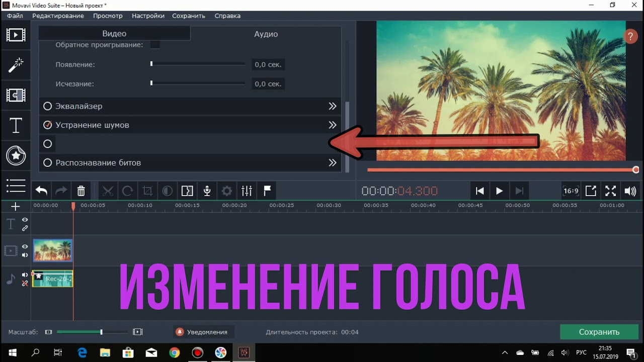Click the microphone record audio icon
Screen dimensions: 644x362
(207, 191)
